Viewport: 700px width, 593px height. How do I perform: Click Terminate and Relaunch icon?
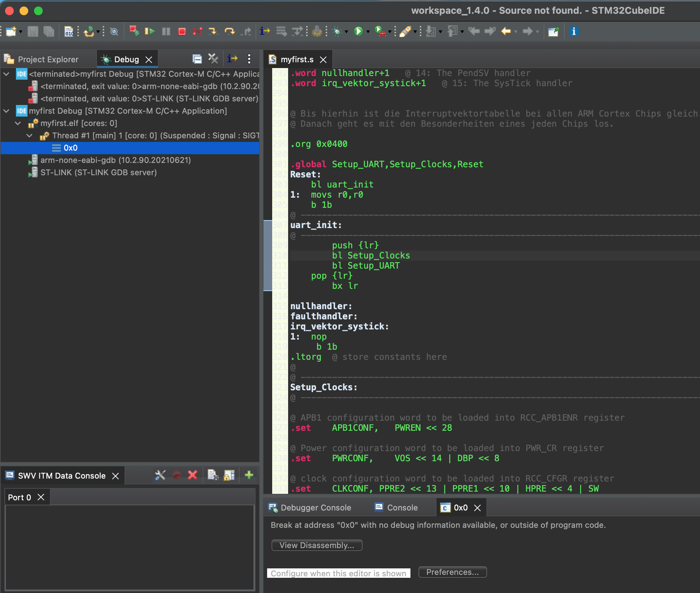134,31
